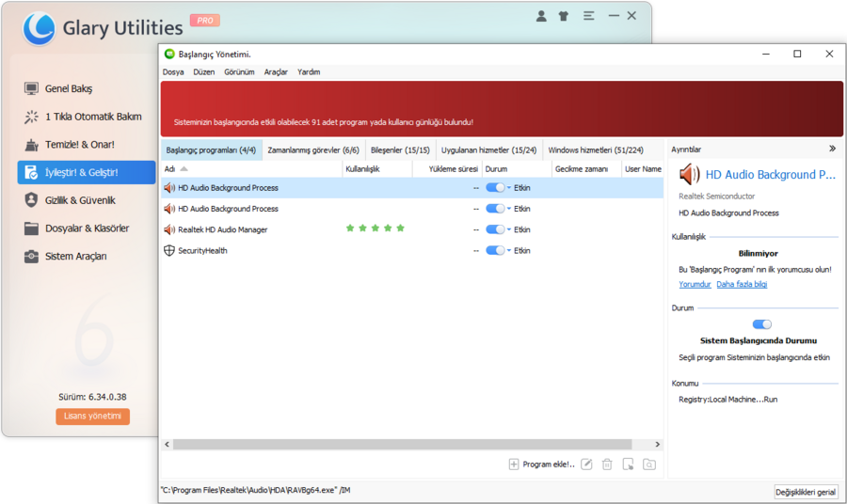Click the trash delete icon
The image size is (847, 504).
click(607, 465)
